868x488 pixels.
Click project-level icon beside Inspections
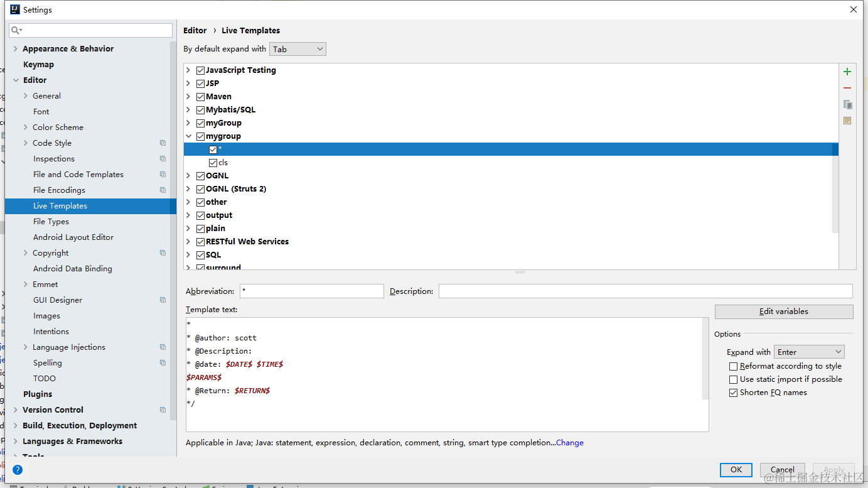coord(163,159)
